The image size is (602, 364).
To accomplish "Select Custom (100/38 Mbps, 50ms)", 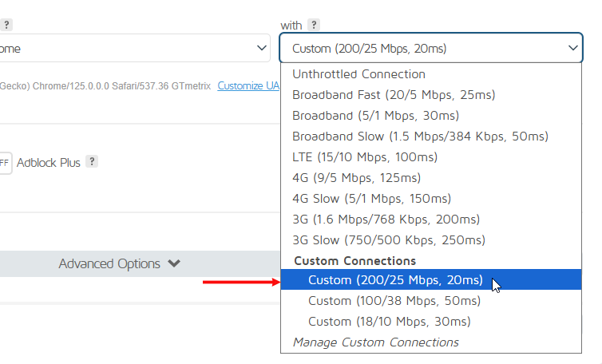I will pyautogui.click(x=394, y=301).
